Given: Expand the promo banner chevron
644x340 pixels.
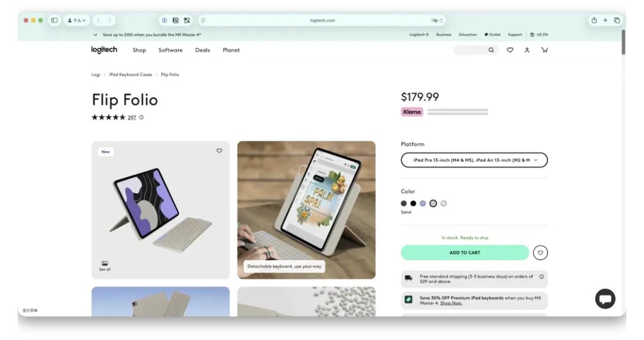Looking at the screenshot, I should (95, 35).
